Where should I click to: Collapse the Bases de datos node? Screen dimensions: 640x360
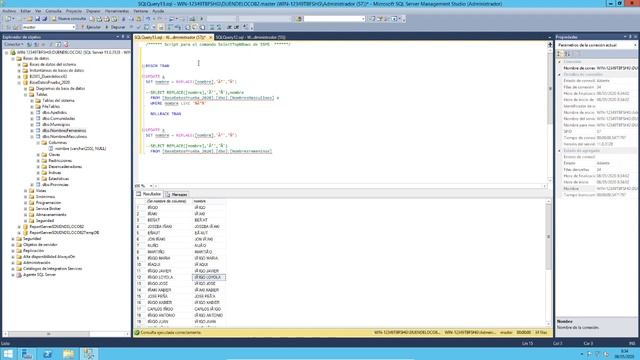pos(13,58)
